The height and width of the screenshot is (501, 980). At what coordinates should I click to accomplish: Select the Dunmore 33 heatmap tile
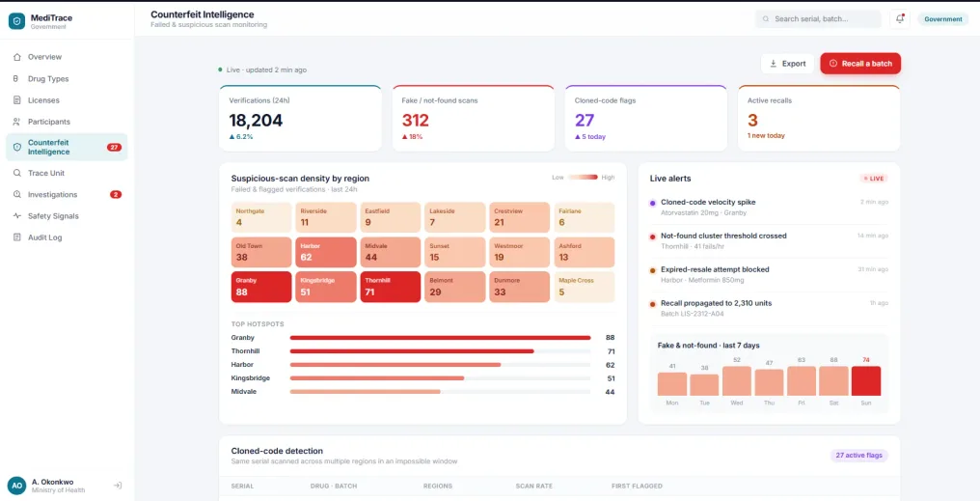click(519, 287)
